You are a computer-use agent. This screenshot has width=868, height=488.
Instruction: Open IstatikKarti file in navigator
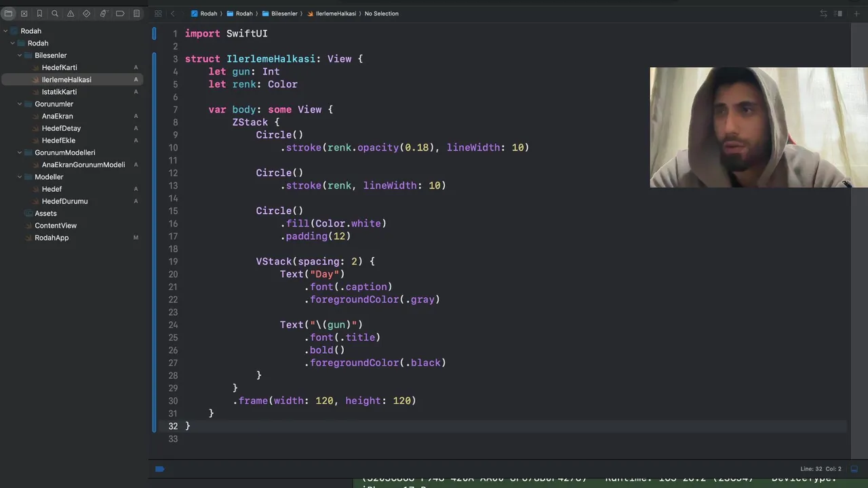point(59,92)
